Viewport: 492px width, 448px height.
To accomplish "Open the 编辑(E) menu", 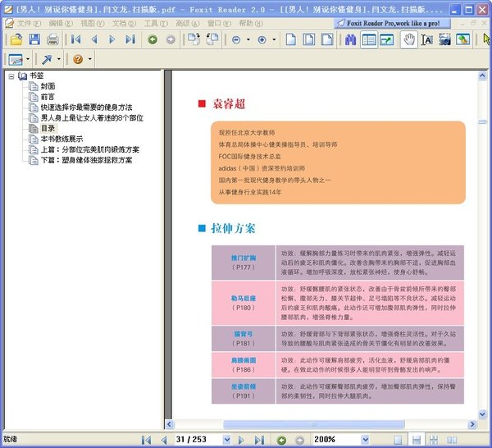I will click(61, 23).
